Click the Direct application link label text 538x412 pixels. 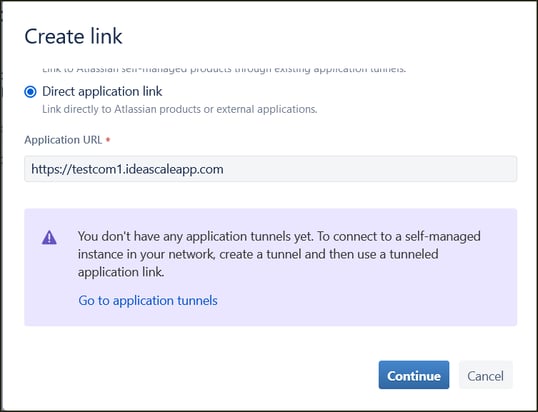[102, 92]
